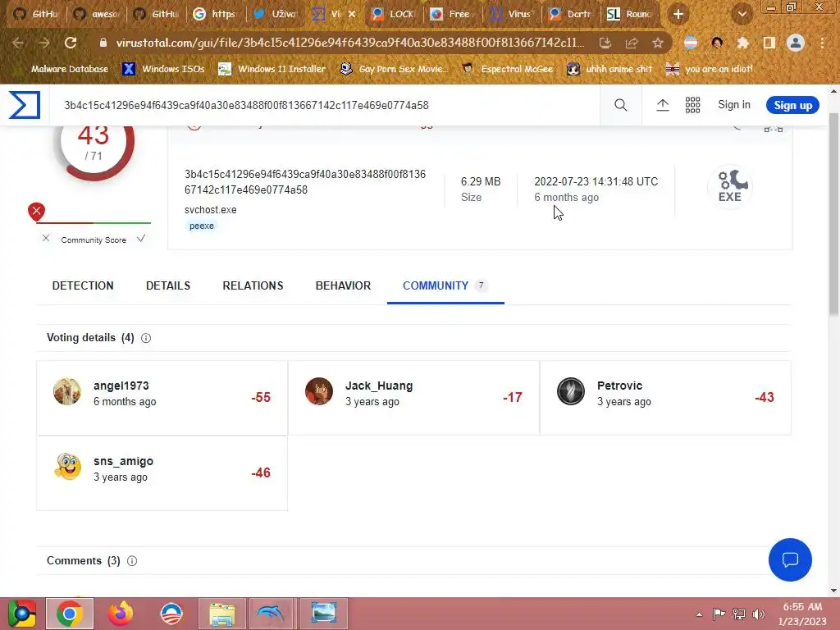Open Chrome profile avatar
The height and width of the screenshot is (630, 840).
tap(796, 43)
